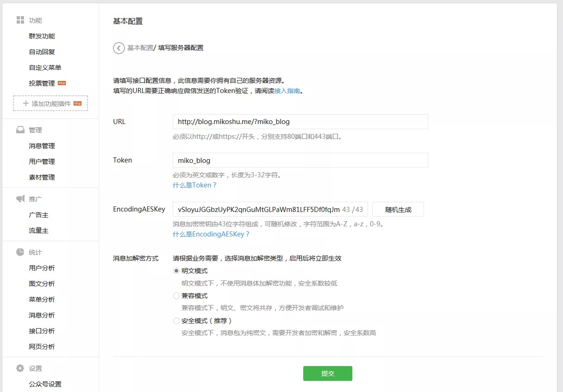Screen dimensions: 563x392
Task: Click the 43 /43 character counter
Action: [x=352, y=209]
